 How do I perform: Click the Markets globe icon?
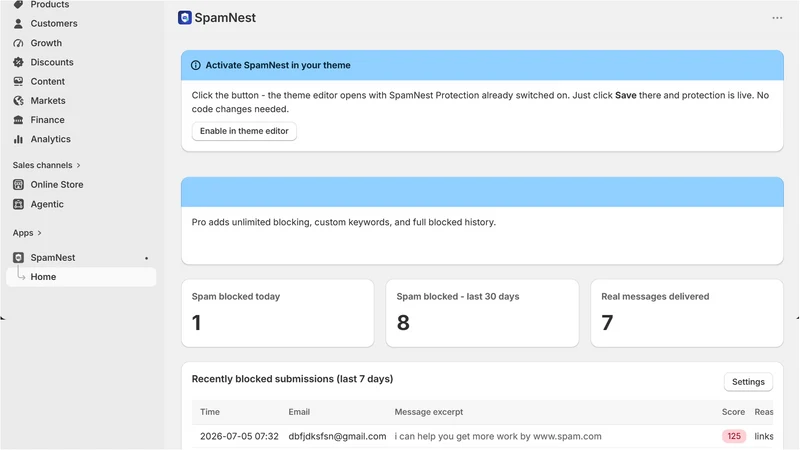[18, 101]
